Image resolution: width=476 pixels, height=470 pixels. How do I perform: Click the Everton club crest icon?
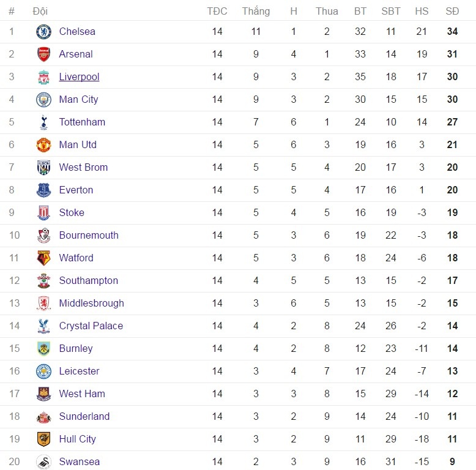(x=43, y=190)
